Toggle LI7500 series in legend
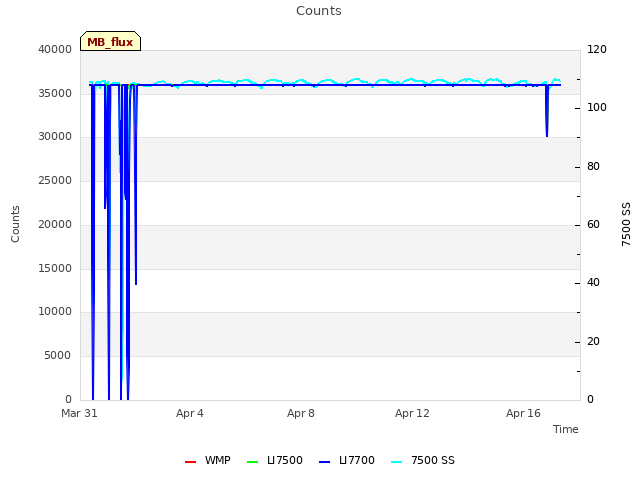Image resolution: width=640 pixels, height=480 pixels. [x=275, y=460]
